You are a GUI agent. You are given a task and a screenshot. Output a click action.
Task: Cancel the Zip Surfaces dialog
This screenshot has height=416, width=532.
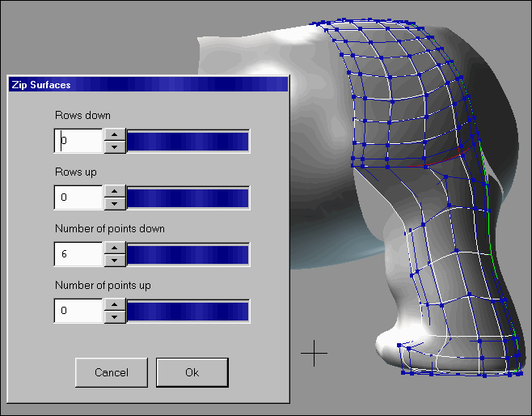112,372
